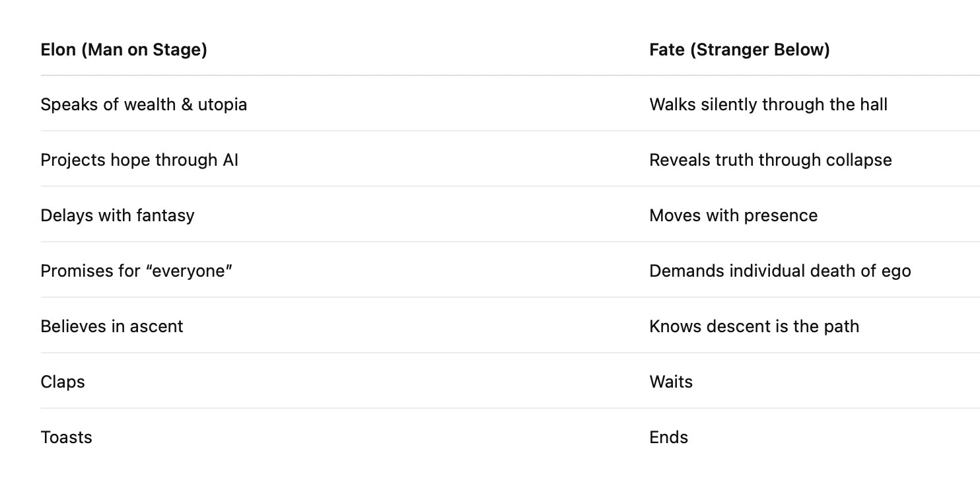This screenshot has height=494, width=980.
Task: Click the word "utopia" in first row
Action: pyautogui.click(x=223, y=104)
